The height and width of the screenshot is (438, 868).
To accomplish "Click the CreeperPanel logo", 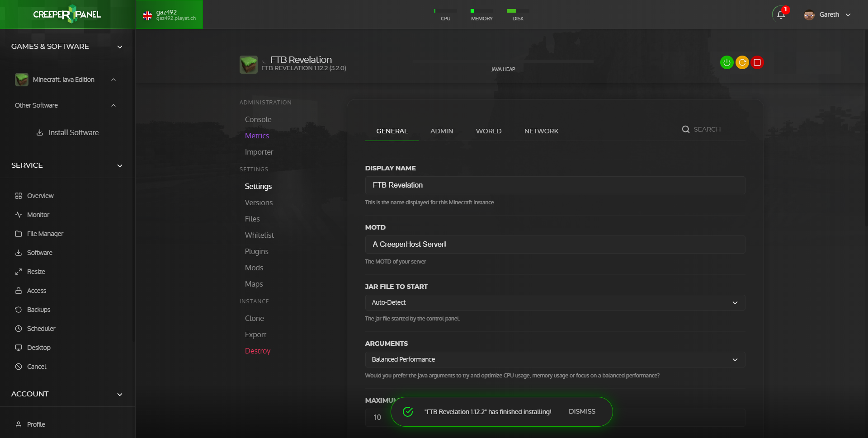I will [x=67, y=14].
